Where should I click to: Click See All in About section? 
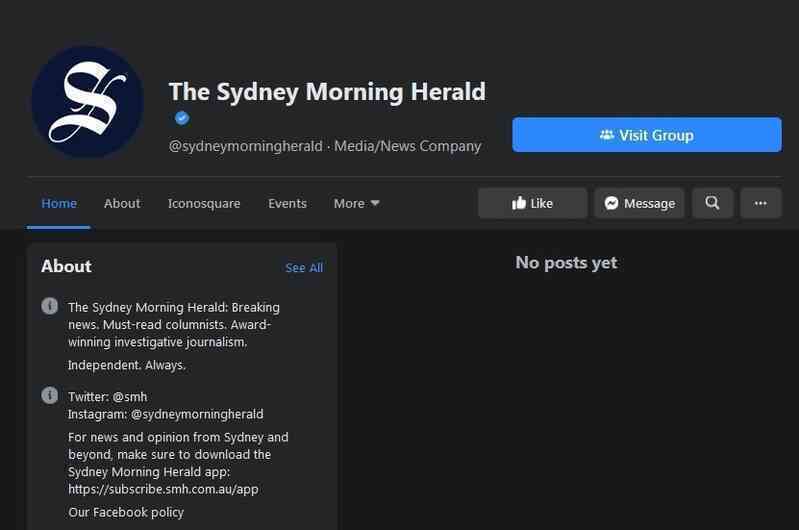click(304, 268)
